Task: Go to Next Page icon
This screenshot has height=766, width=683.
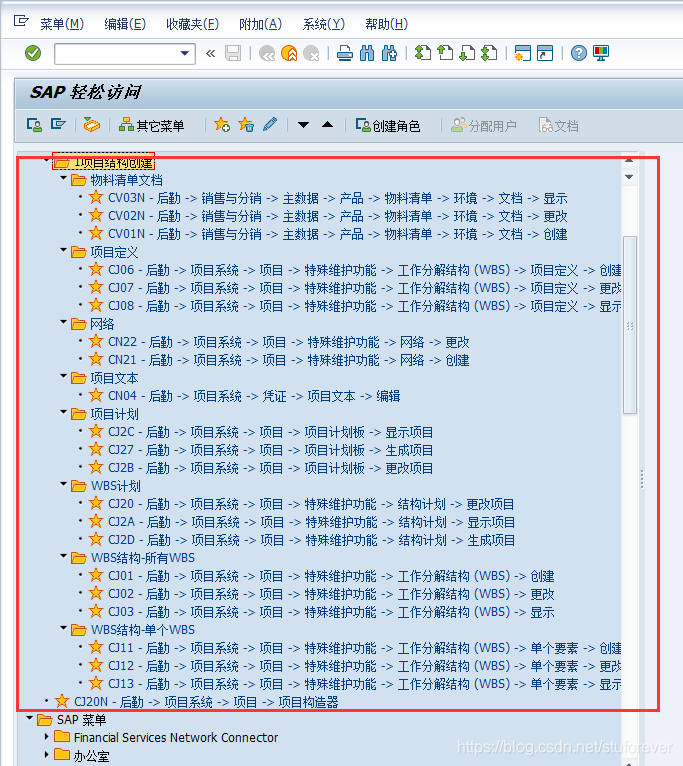Action: click(x=468, y=53)
